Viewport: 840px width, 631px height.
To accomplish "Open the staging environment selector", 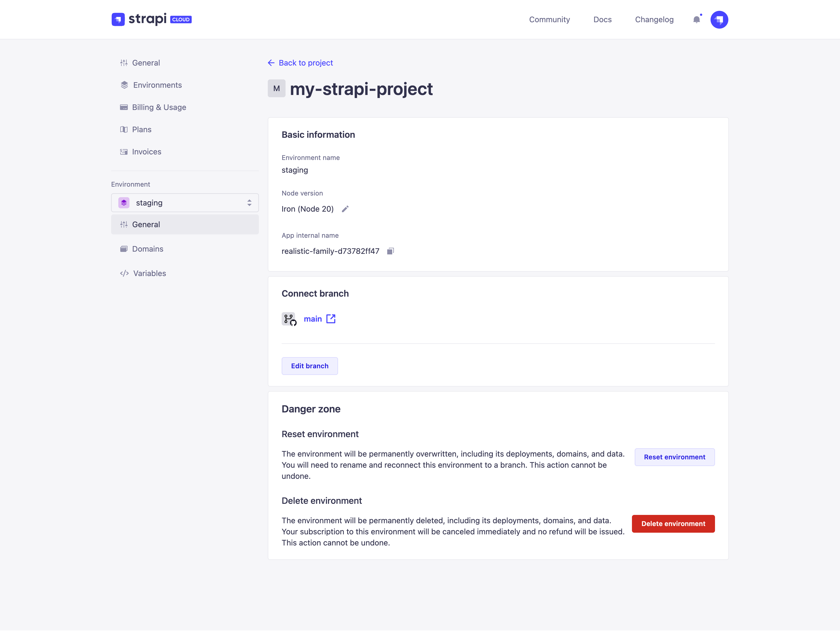I will pos(185,202).
